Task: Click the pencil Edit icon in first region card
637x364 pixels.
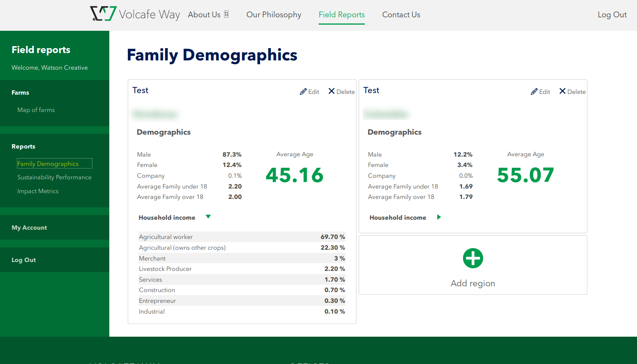Action: 303,92
